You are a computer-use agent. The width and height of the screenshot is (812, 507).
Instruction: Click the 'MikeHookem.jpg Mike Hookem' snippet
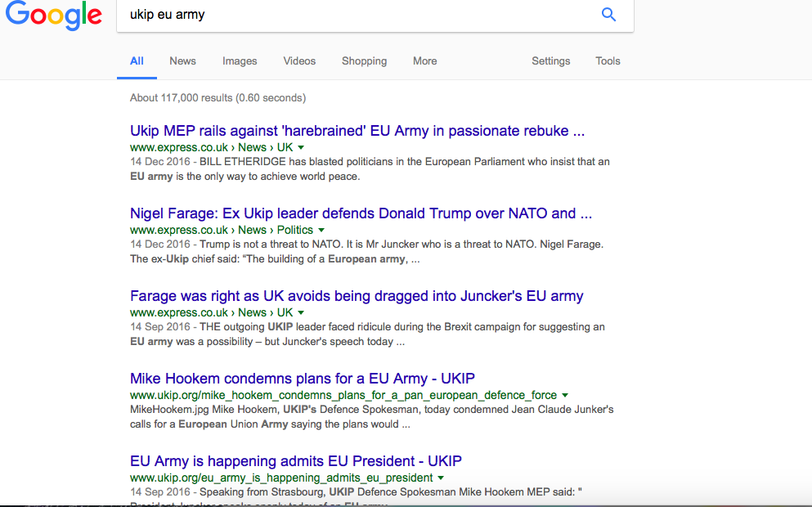point(372,417)
